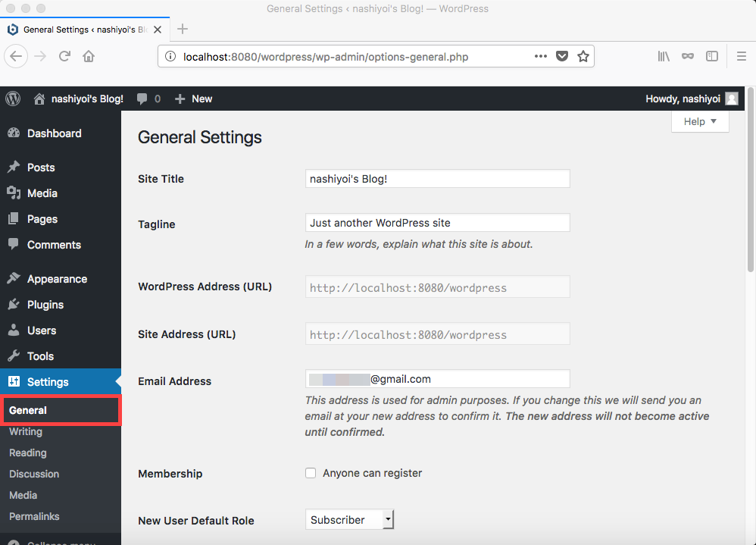Open the Library bookshelf icon in browser toolbar
756x545 pixels.
(x=664, y=56)
